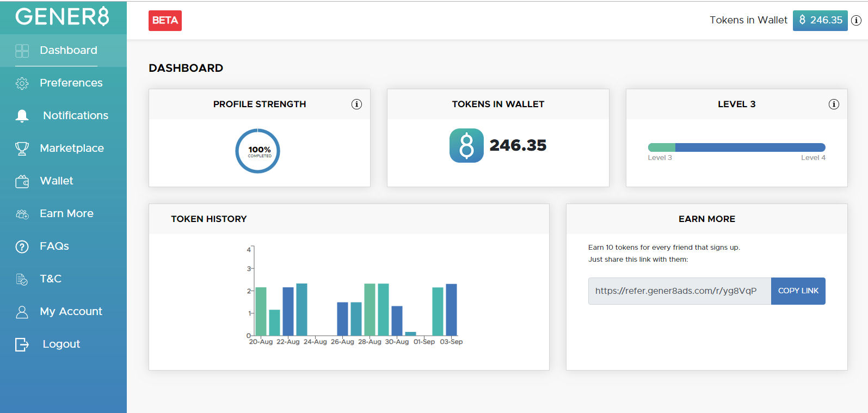The image size is (868, 413).
Task: Click the 246.35 token balance button in header
Action: pos(820,21)
